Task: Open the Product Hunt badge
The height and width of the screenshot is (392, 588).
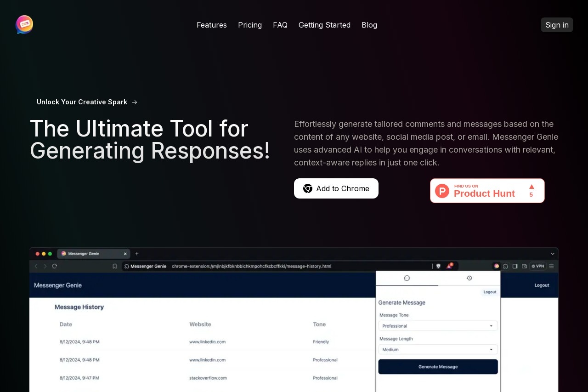Action: tap(487, 191)
